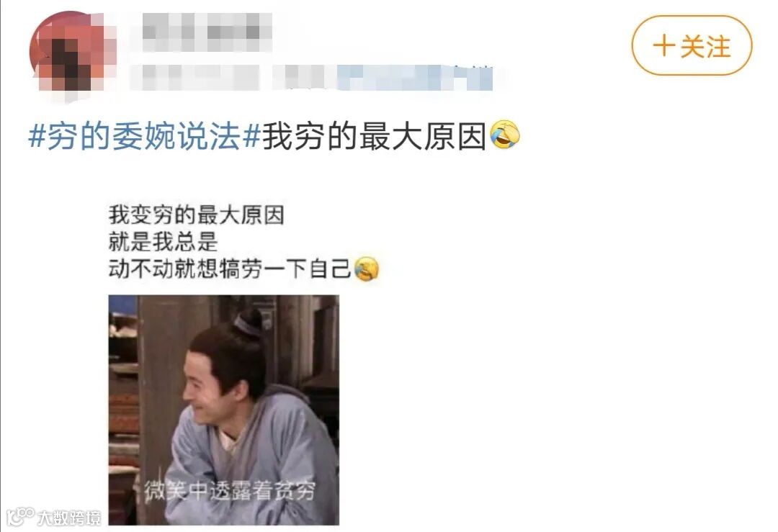This screenshot has width=778, height=532.
Task: Open the attached meme image
Action: 224,410
